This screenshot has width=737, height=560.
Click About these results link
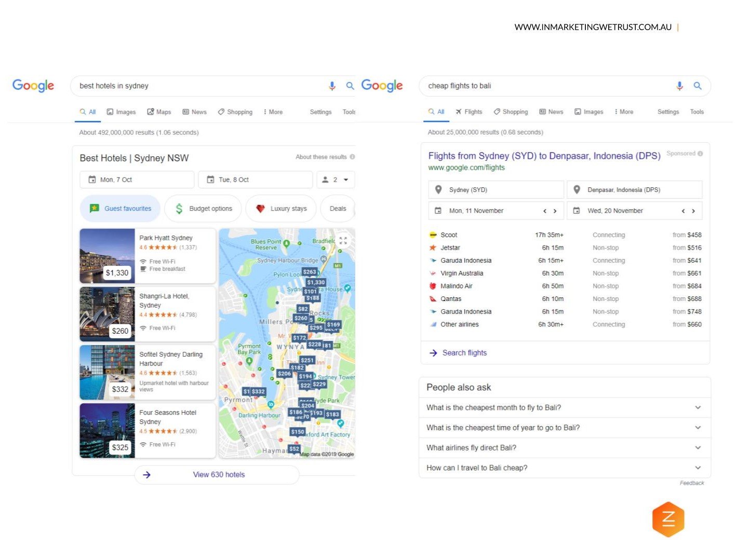click(x=321, y=157)
